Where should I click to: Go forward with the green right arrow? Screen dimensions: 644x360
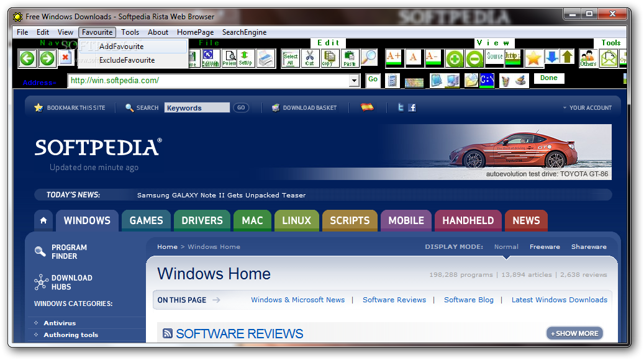(x=47, y=58)
